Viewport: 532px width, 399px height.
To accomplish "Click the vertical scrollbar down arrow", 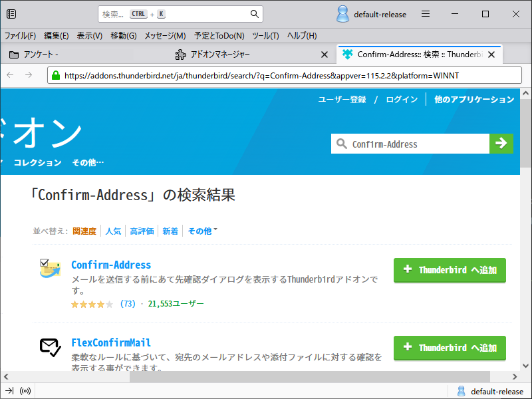I will (525, 365).
